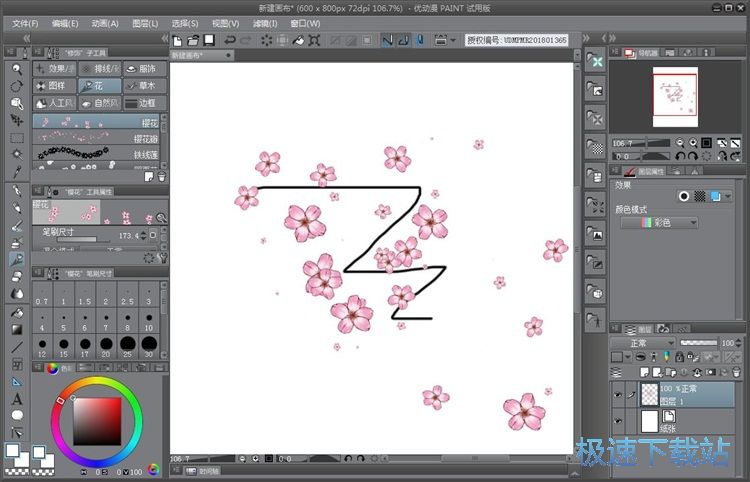Open the 编辑(E) menu

(65, 23)
